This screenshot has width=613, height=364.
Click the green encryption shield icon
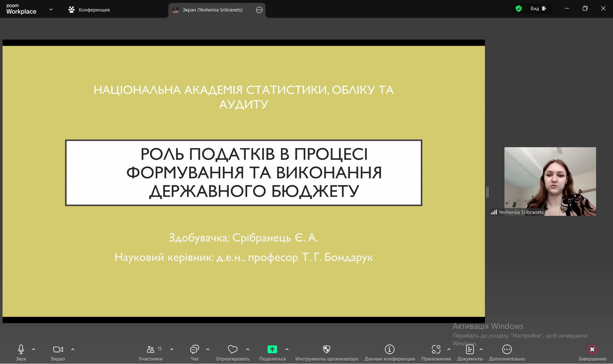point(518,9)
